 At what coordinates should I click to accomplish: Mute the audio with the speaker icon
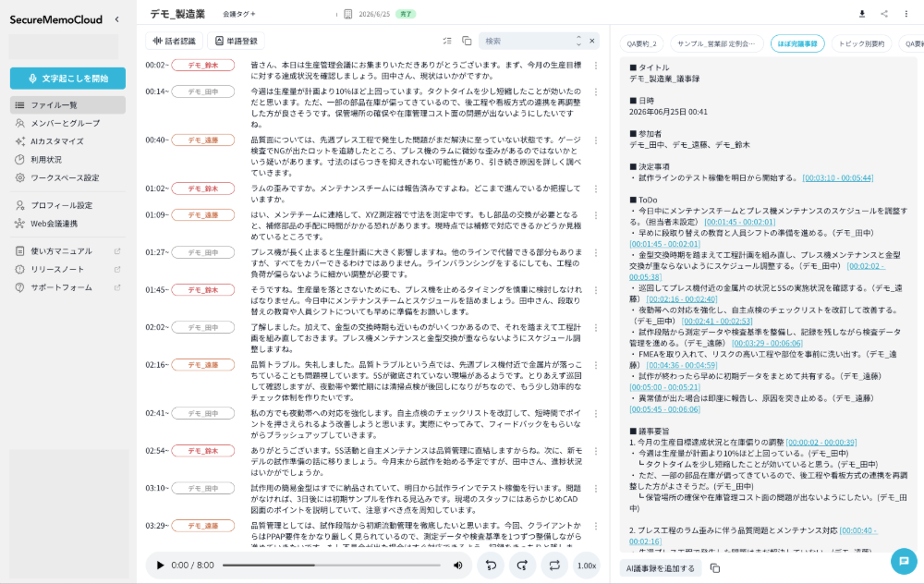(458, 566)
